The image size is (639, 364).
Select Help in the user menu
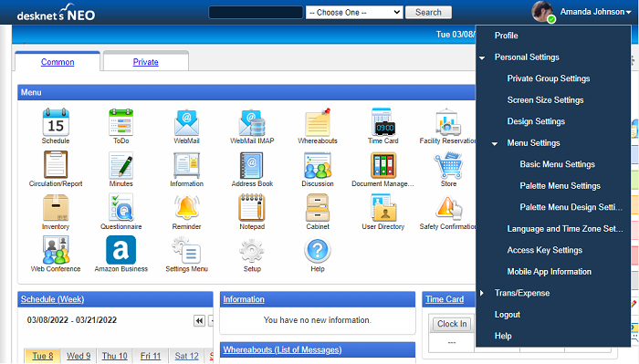tap(503, 336)
